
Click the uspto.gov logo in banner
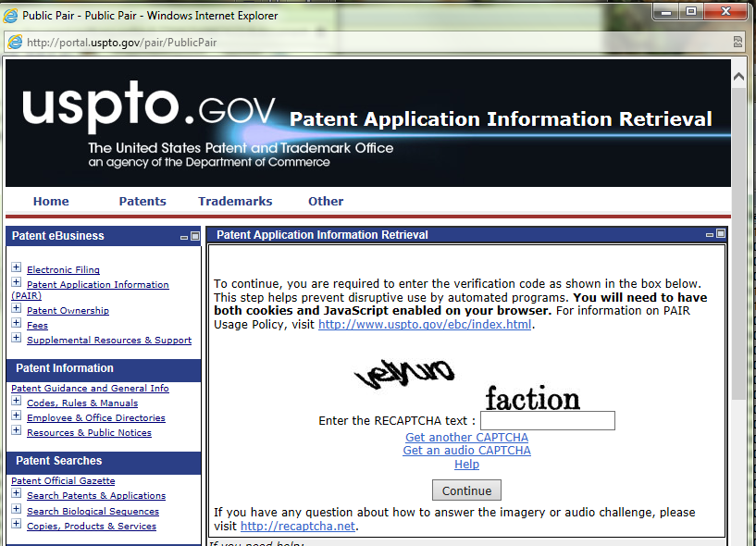(x=148, y=106)
